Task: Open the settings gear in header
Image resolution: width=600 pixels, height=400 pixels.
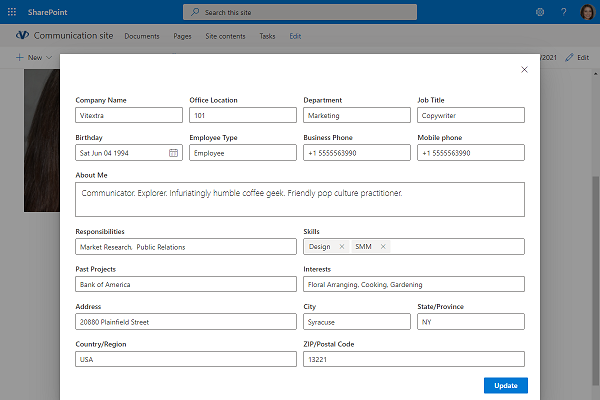Action: tap(540, 12)
